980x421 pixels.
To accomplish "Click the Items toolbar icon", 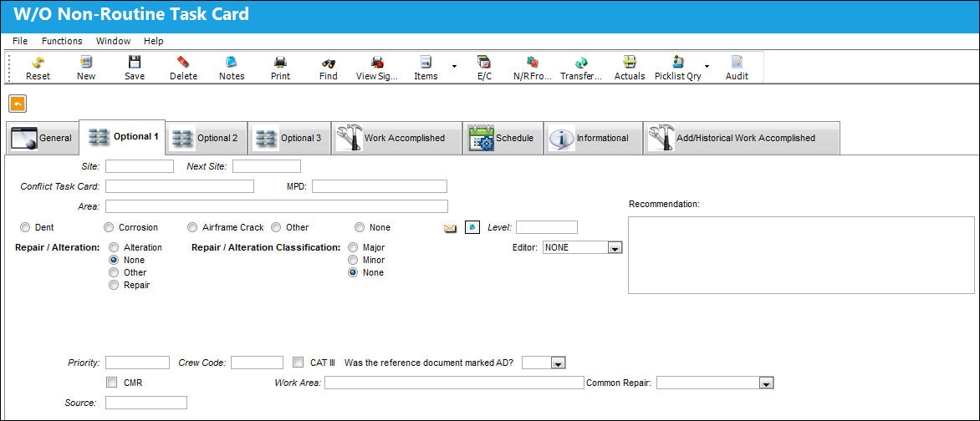I will click(426, 63).
